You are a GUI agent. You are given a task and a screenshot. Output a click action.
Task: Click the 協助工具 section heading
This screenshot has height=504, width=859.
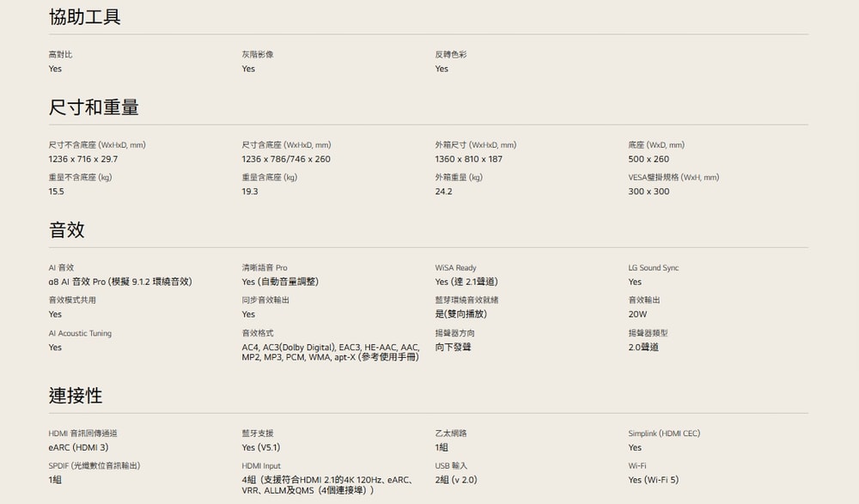click(x=84, y=17)
